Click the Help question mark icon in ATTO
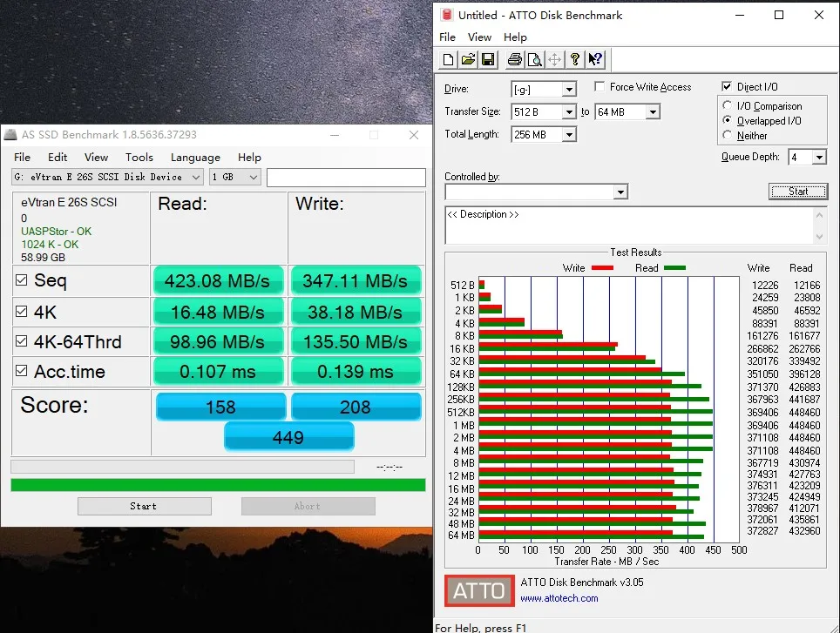Viewport: 840px width, 633px height. coord(575,59)
